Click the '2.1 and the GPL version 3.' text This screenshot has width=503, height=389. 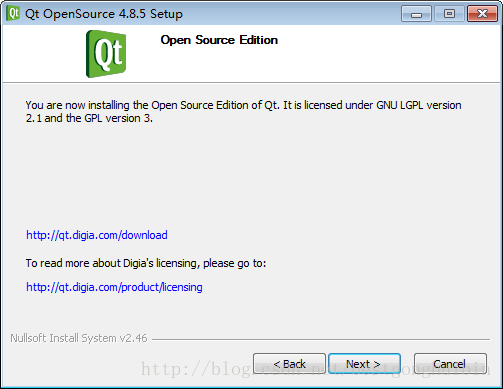[x=89, y=118]
